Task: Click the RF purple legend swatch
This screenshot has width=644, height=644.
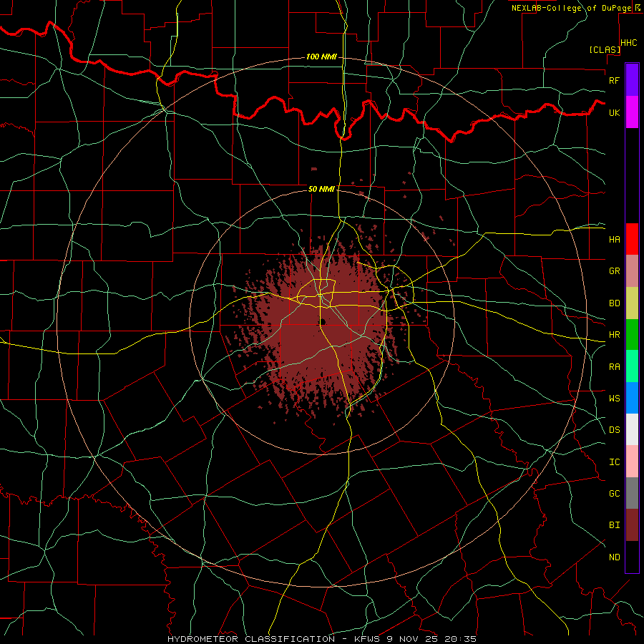Action: click(x=632, y=80)
